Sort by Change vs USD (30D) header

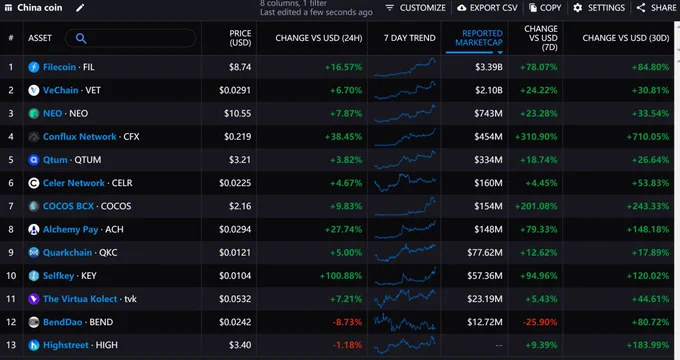pyautogui.click(x=626, y=38)
